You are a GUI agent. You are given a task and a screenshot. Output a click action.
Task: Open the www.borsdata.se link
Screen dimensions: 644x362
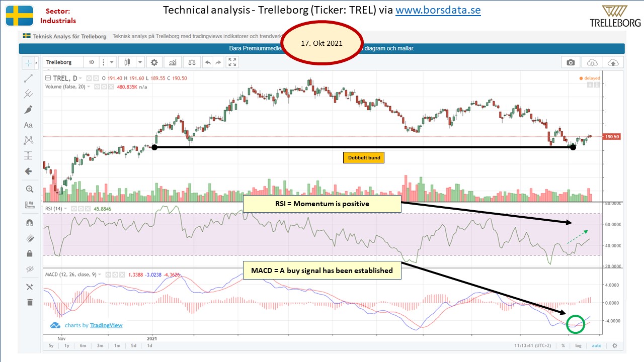(x=438, y=11)
